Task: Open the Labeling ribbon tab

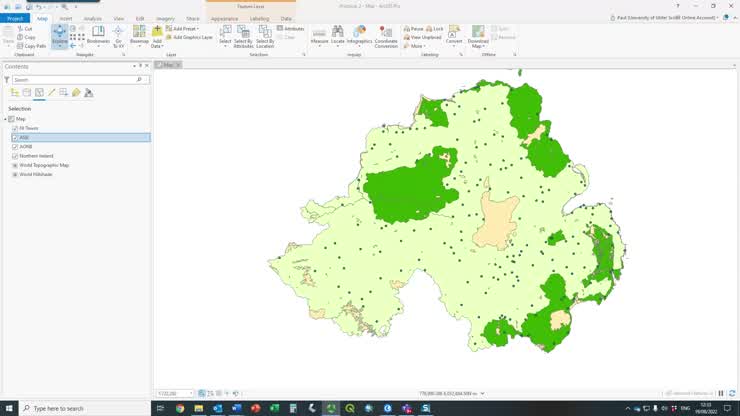Action: click(x=258, y=18)
